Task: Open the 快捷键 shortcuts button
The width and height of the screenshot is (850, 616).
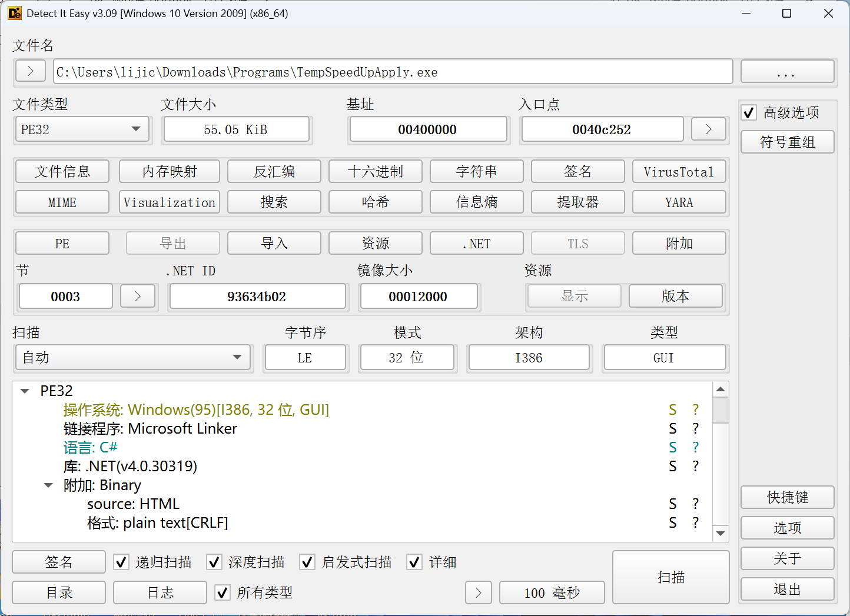Action: point(788,497)
